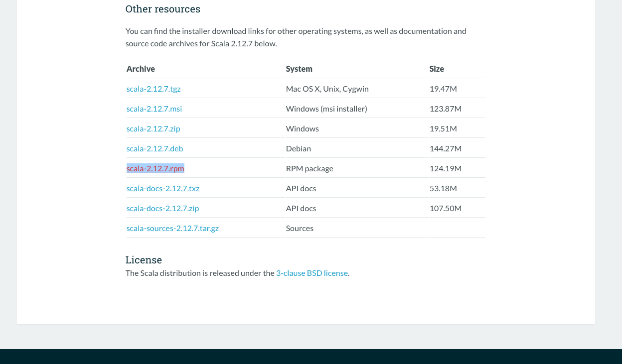The height and width of the screenshot is (364, 622).
Task: Click the highlighted scala-2.12.7.rpm link
Action: point(155,168)
